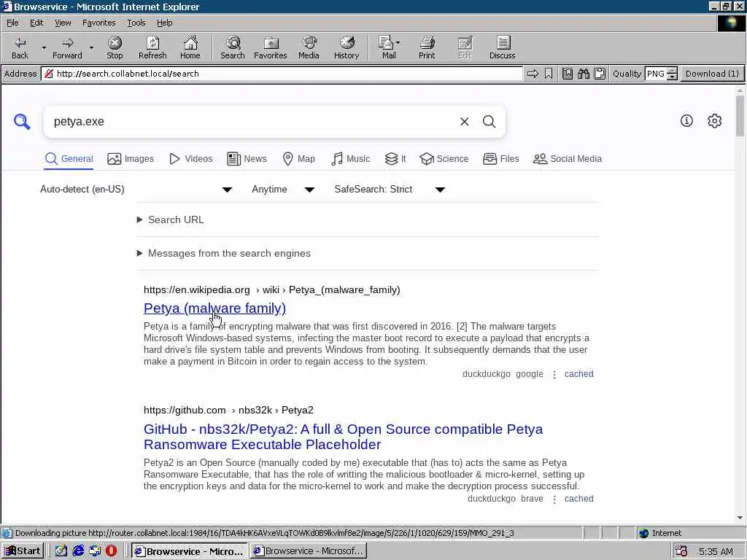
Task: Switch to the It search tab
Action: [x=395, y=159]
